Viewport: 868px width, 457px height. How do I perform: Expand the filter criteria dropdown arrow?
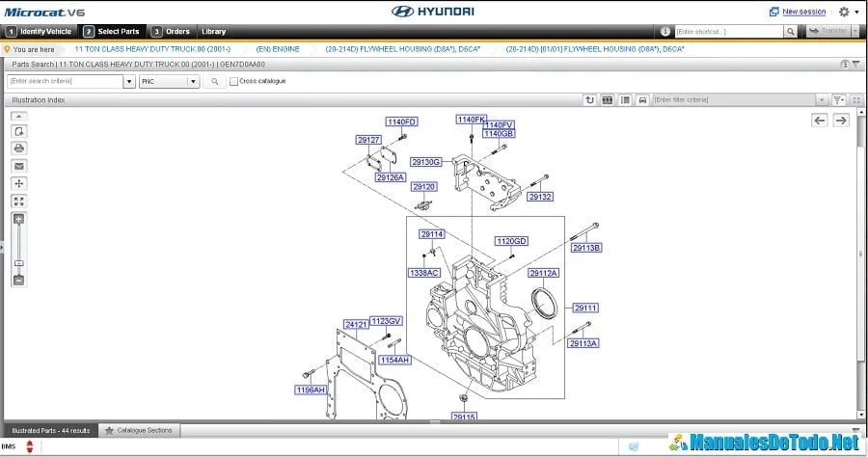tap(822, 100)
